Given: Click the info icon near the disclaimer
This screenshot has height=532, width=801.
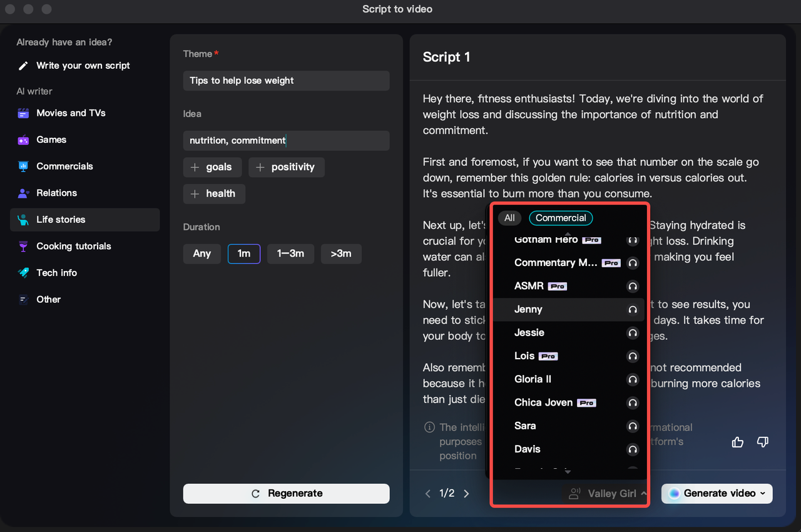Looking at the screenshot, I should (429, 427).
